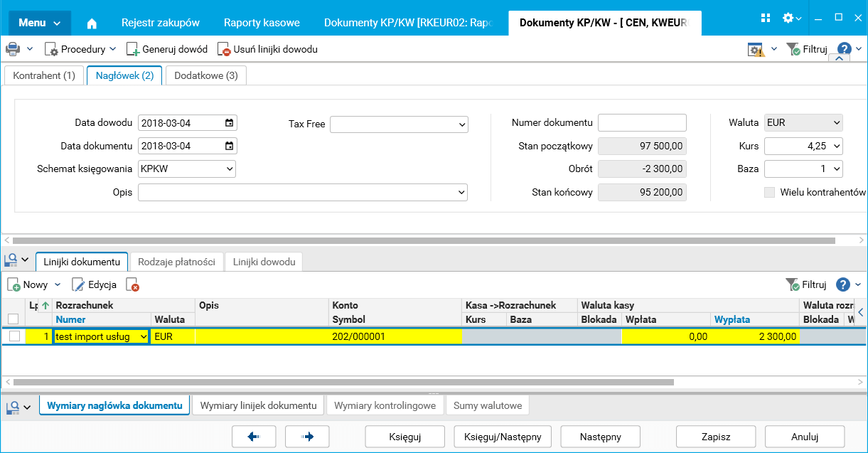Click the printer icon in toolbar

(13, 49)
